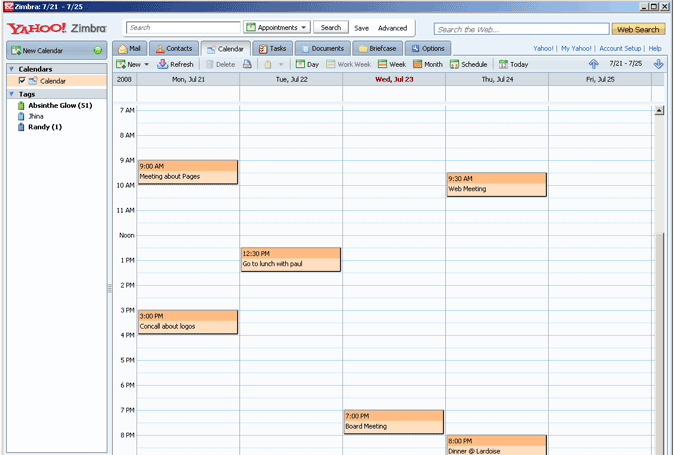
Task: Open the Options tab
Action: tap(428, 49)
